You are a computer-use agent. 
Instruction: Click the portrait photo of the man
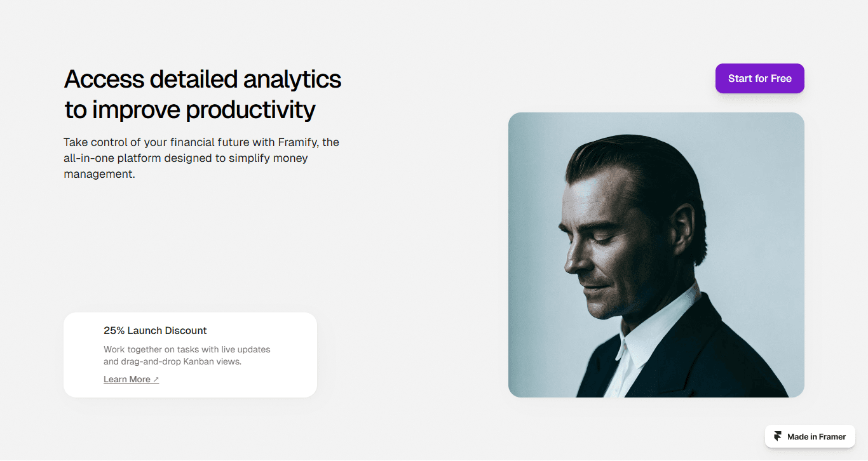click(656, 255)
